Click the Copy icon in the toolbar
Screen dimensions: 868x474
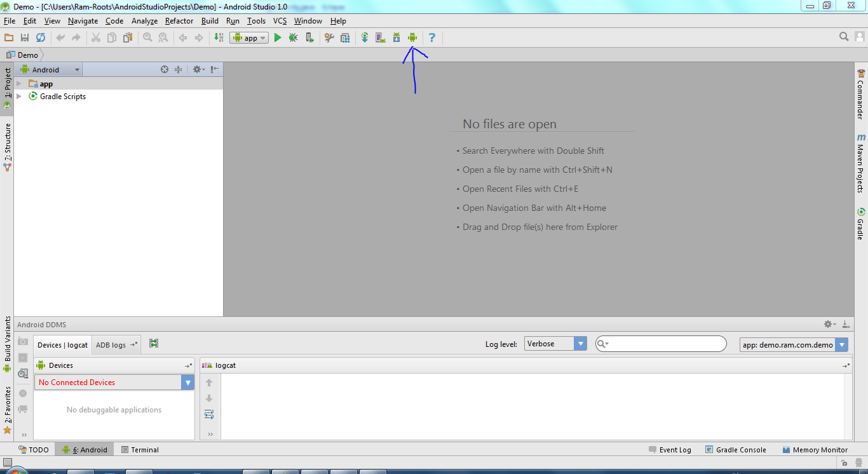(112, 38)
